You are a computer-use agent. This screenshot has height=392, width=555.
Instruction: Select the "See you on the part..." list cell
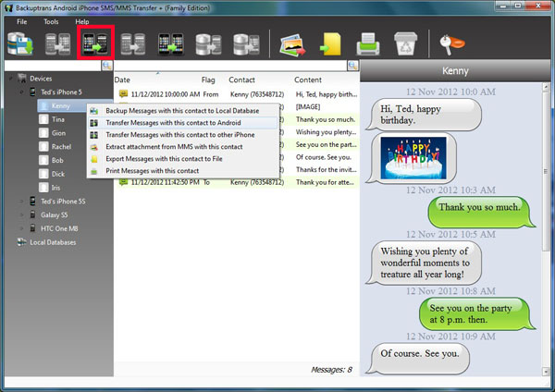click(326, 144)
